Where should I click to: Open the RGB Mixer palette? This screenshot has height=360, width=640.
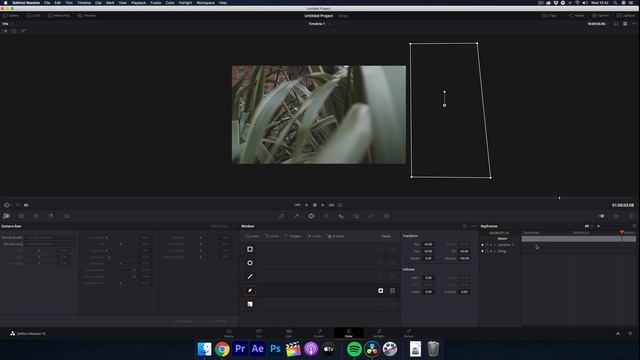[51, 216]
